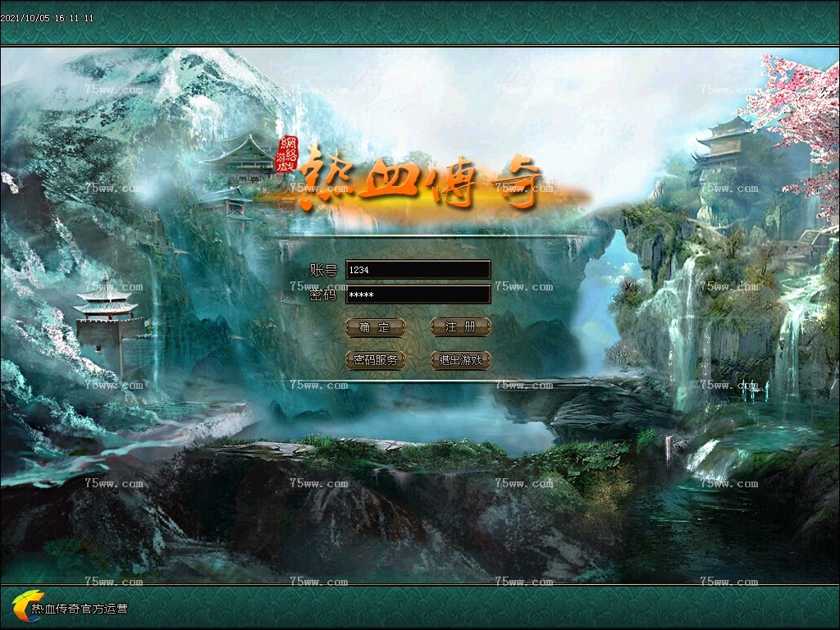The width and height of the screenshot is (840, 630).
Task: Click the 热血传奇官方运营 footer text
Action: (x=80, y=609)
